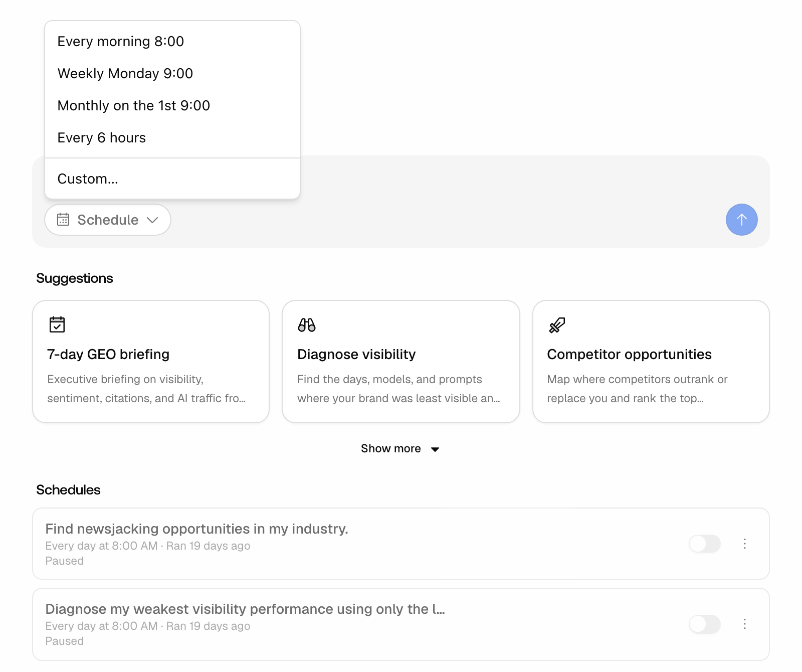
Task: Open more options for Diagnose weakest visibility schedule
Action: pyautogui.click(x=745, y=624)
